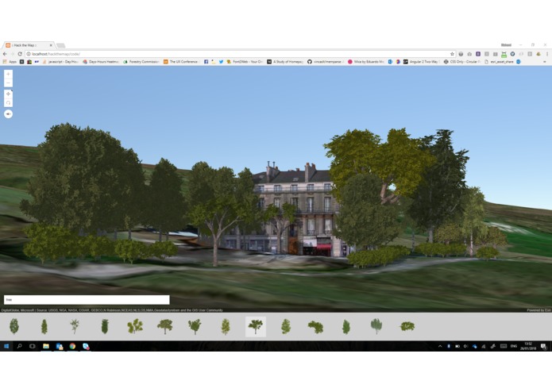
Task: Click the search box containing 'tree'
Action: coord(87,299)
